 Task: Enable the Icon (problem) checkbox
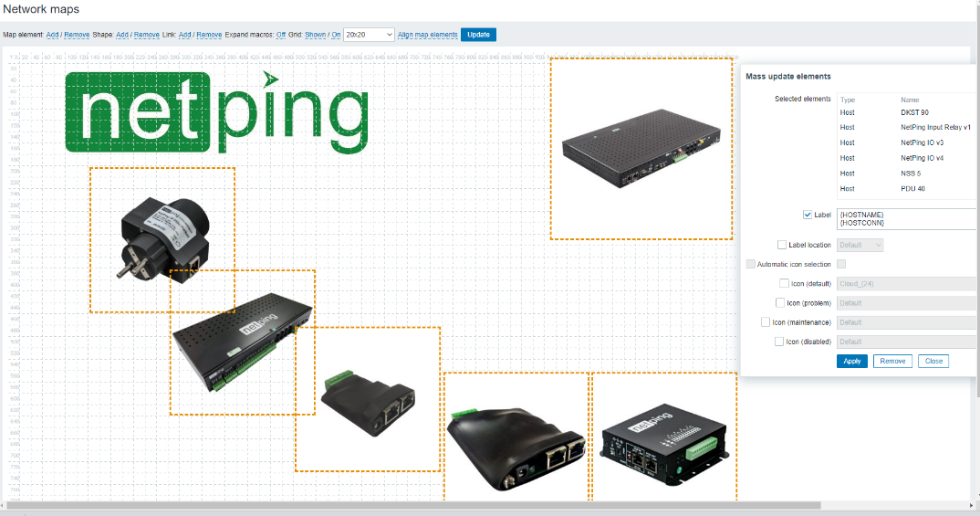click(780, 302)
